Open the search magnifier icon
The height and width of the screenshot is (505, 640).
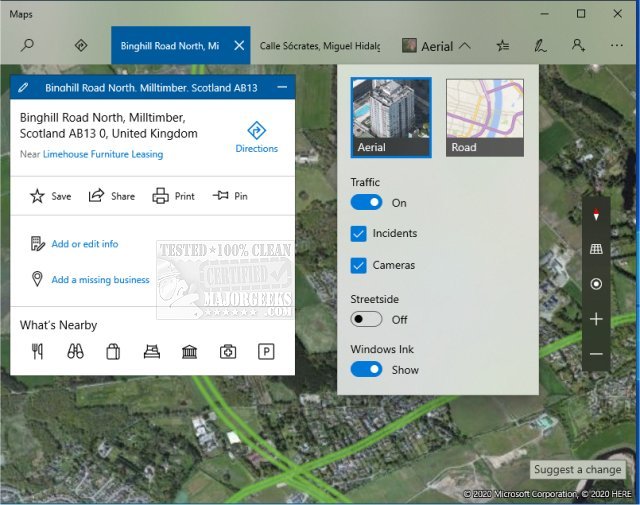pyautogui.click(x=27, y=45)
